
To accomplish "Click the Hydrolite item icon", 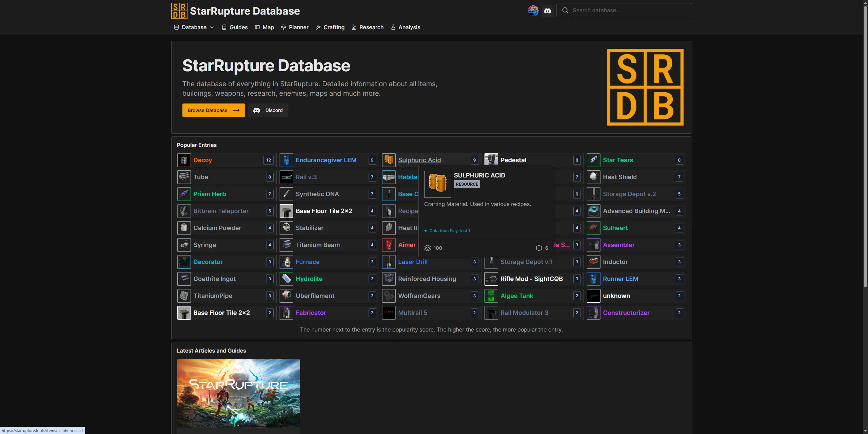I will 287,279.
